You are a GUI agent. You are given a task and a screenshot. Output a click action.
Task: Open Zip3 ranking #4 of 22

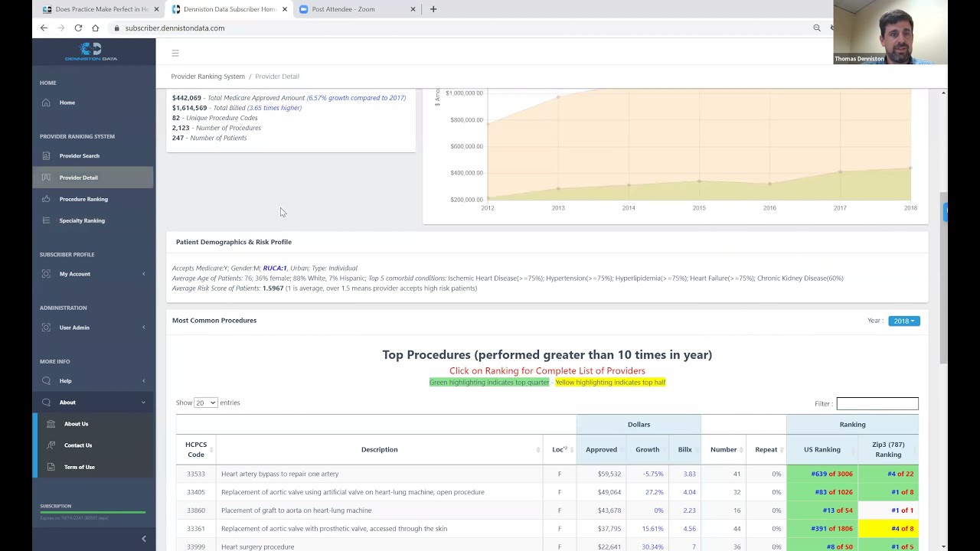tap(900, 474)
